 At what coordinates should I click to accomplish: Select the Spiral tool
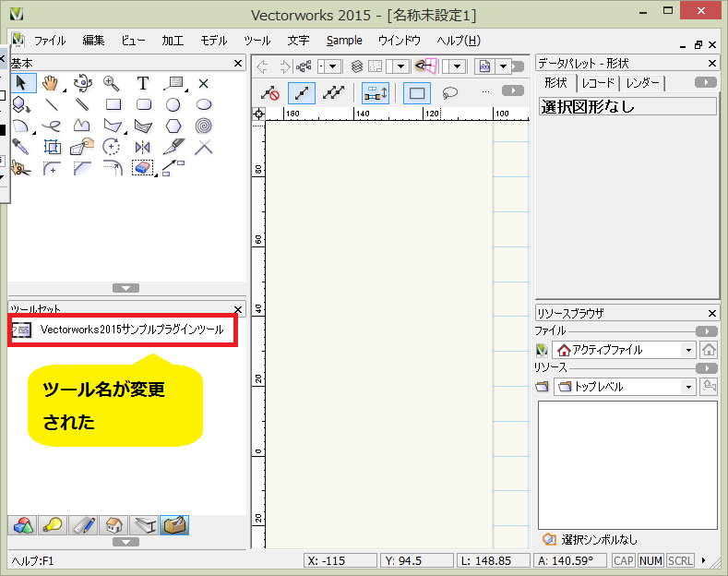pyautogui.click(x=204, y=126)
